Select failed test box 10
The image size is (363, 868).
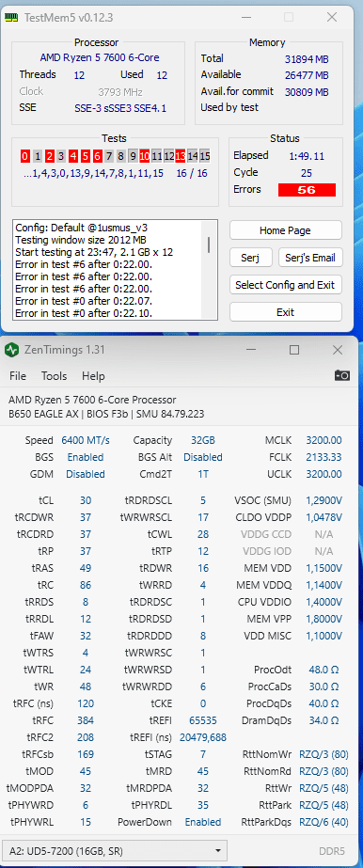point(145,156)
